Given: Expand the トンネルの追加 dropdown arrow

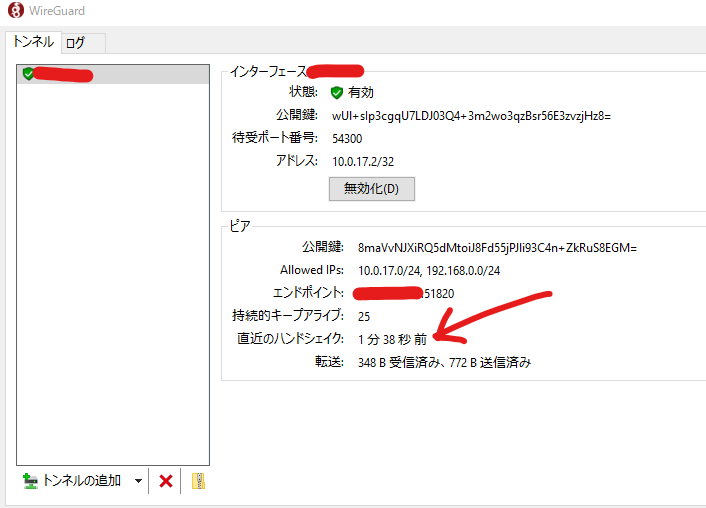Looking at the screenshot, I should [138, 481].
